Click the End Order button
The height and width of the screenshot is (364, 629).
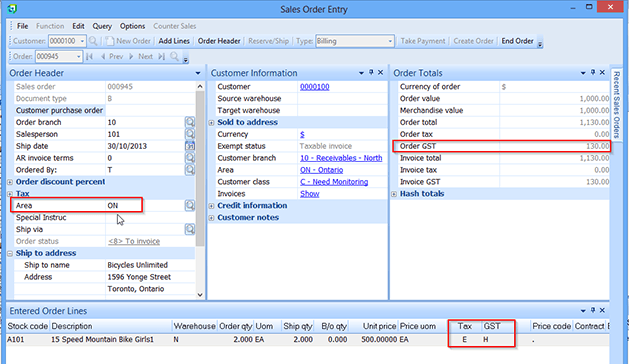[517, 41]
